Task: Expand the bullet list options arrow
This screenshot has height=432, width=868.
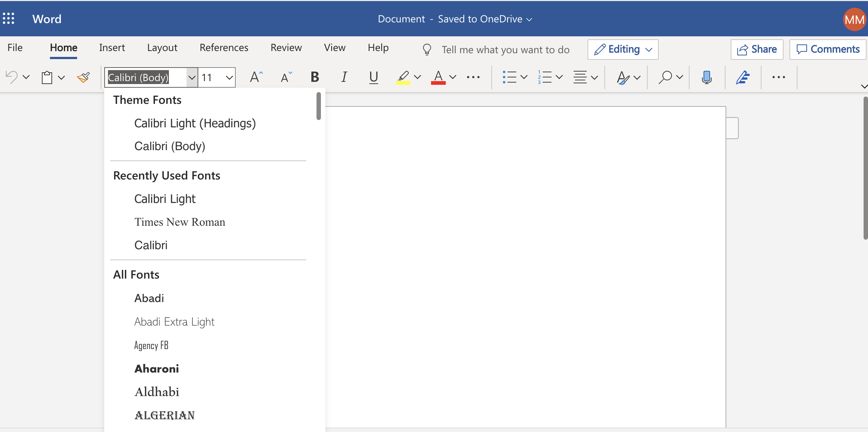Action: [524, 77]
